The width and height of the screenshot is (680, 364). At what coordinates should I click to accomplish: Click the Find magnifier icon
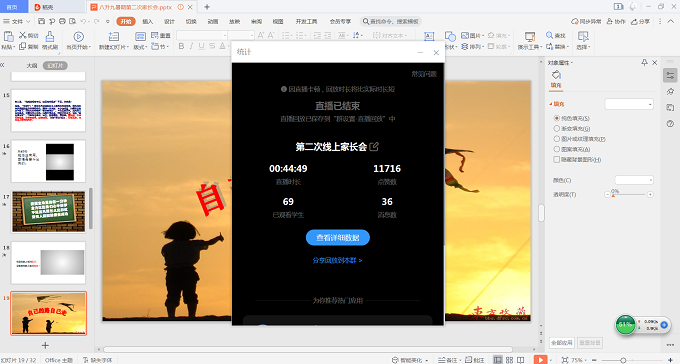pyautogui.click(x=549, y=35)
